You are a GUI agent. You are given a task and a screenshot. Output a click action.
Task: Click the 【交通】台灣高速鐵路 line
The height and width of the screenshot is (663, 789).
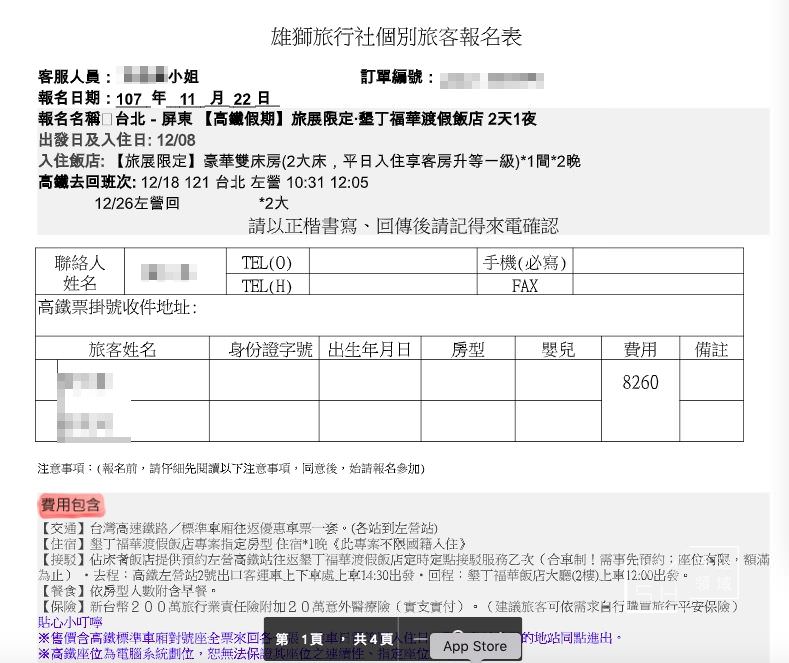(238, 528)
